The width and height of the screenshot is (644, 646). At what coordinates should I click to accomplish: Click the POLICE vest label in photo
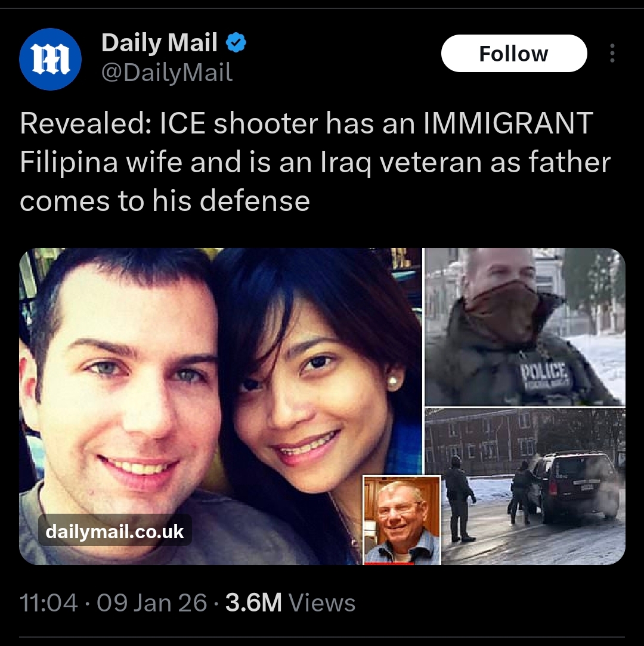pos(545,372)
